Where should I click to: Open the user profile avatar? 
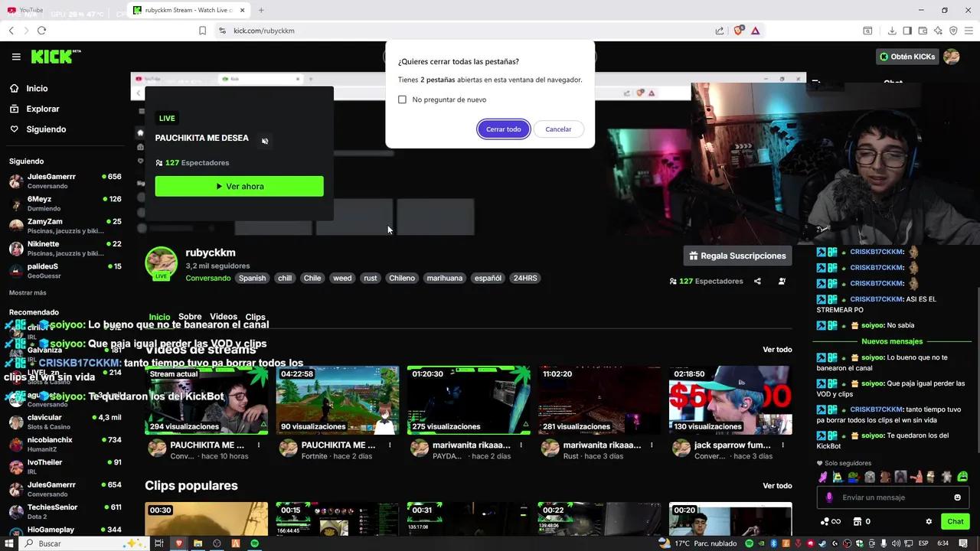tap(952, 57)
